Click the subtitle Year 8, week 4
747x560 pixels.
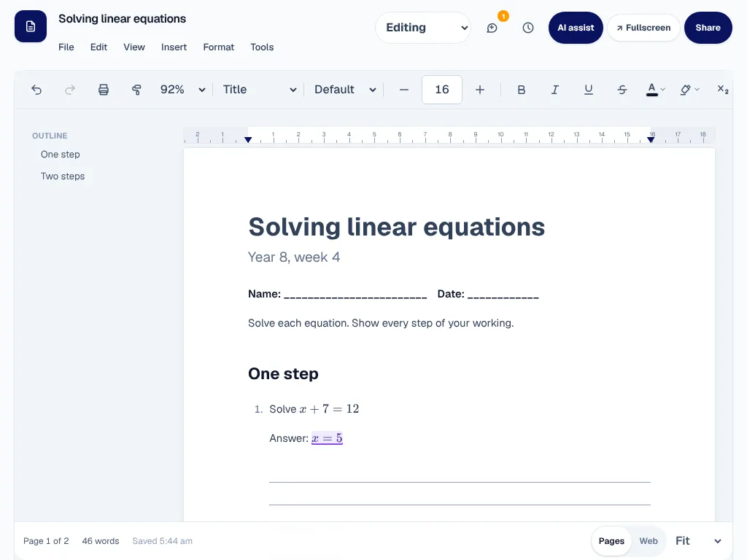click(294, 257)
